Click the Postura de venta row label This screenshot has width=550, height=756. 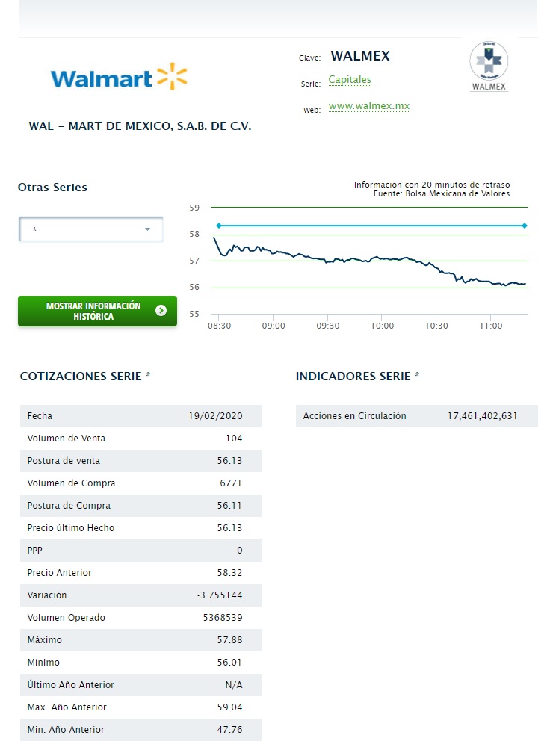[x=64, y=461]
